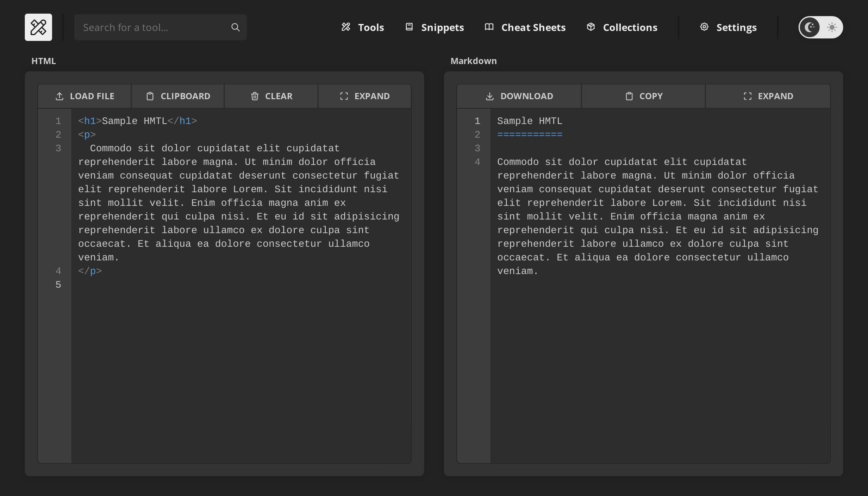Click the clipboard icon on CLIPBOARD button
This screenshot has height=496, width=868.
(150, 96)
